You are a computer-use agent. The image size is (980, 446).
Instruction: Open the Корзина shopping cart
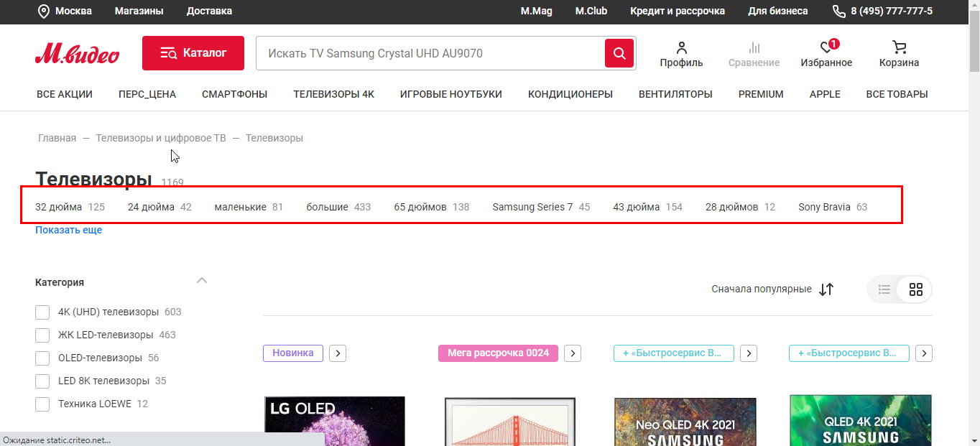pos(899,55)
